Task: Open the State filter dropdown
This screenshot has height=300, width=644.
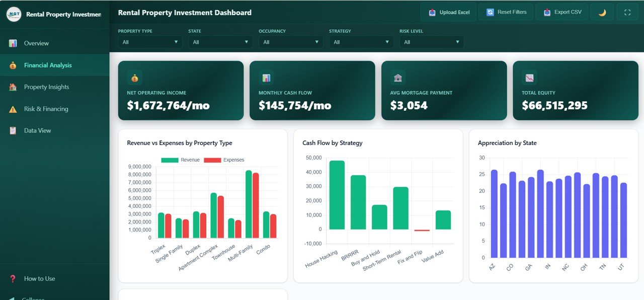Action: click(220, 42)
